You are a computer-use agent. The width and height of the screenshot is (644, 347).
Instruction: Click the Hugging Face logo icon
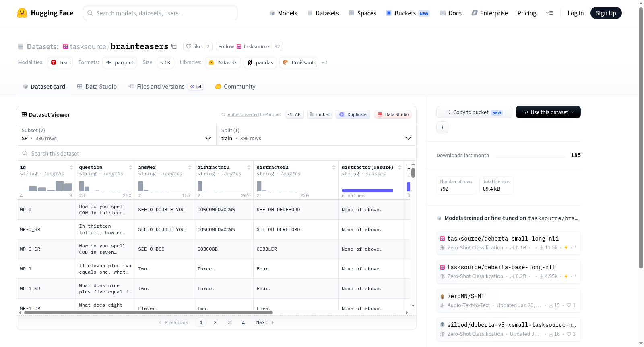22,13
